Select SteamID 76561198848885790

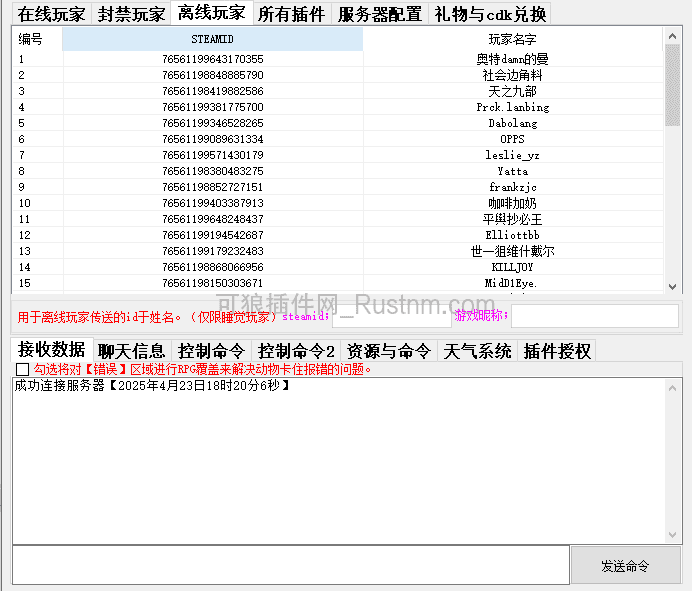point(213,75)
